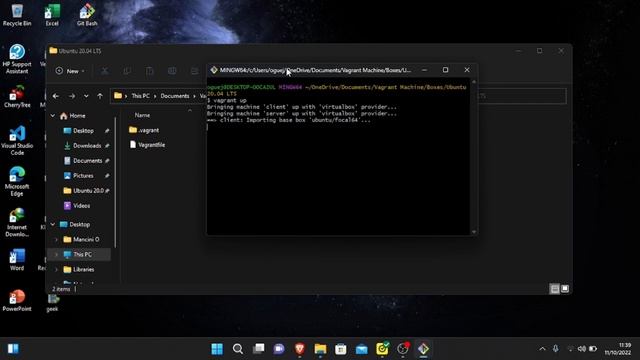Open Microsoft Store from taskbar
640x360 pixels.
point(341,349)
